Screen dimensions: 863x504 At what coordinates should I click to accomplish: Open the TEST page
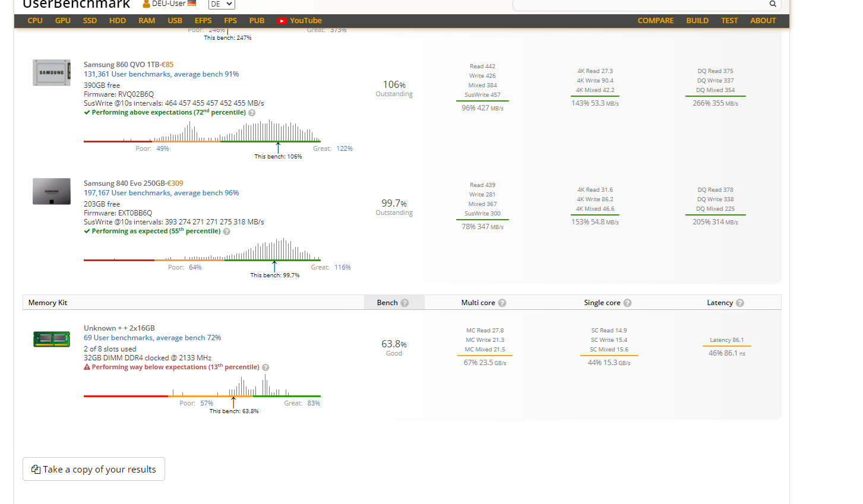point(729,21)
